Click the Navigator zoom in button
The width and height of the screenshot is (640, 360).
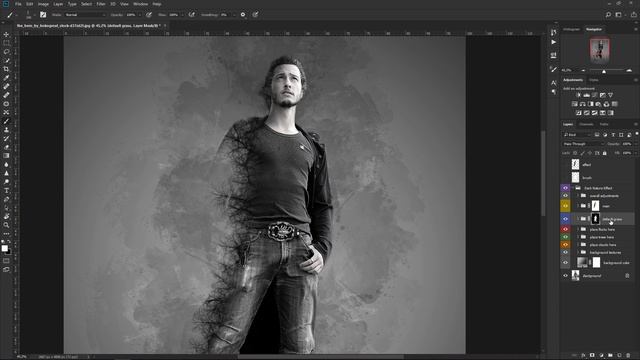pyautogui.click(x=629, y=71)
